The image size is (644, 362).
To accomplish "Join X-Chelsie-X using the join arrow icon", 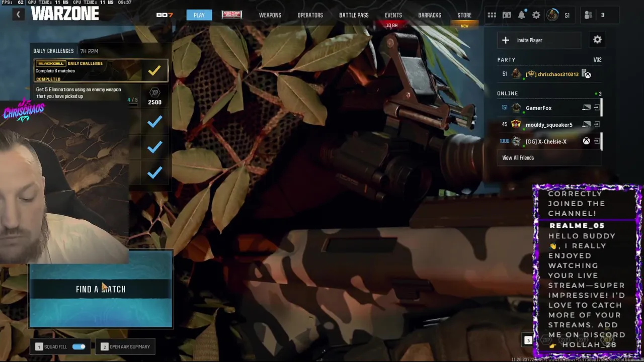I will (597, 141).
